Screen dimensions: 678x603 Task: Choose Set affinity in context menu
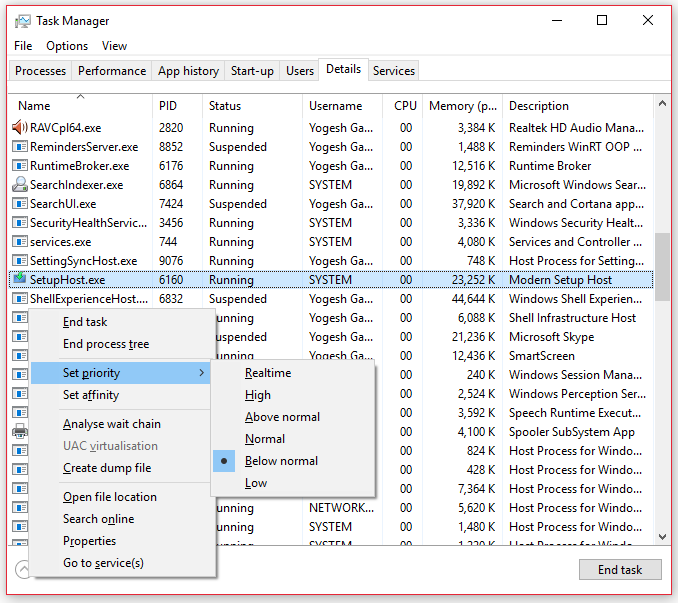click(91, 395)
